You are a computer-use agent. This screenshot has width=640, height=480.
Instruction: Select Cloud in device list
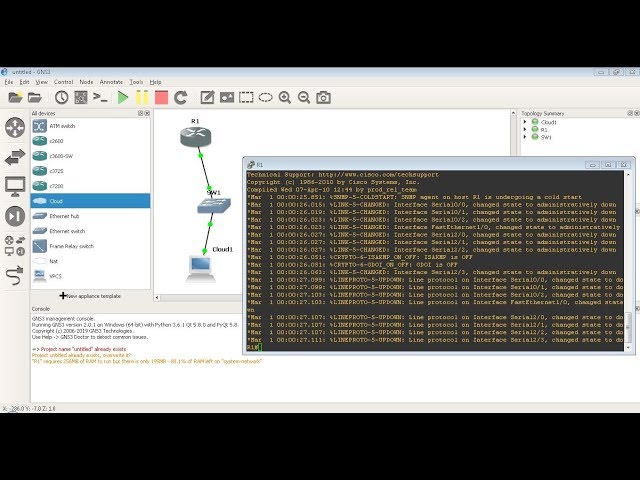(91, 201)
